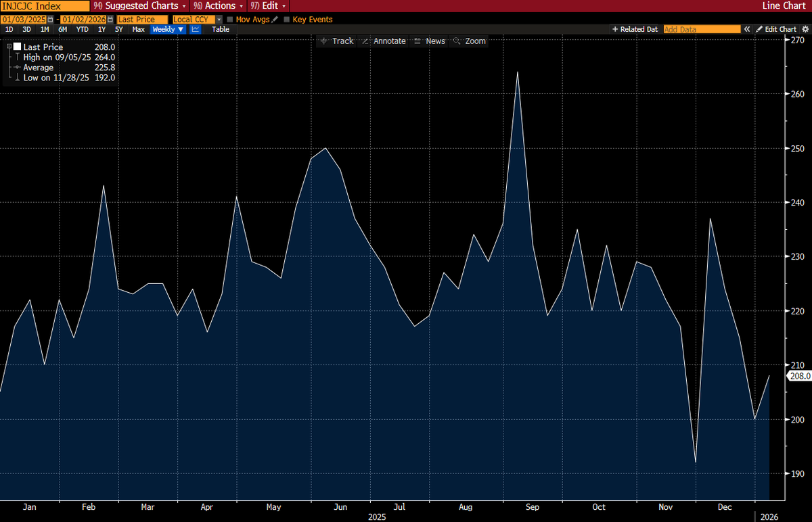812x522 pixels.
Task: Click the 2026 year axis label
Action: (769, 517)
